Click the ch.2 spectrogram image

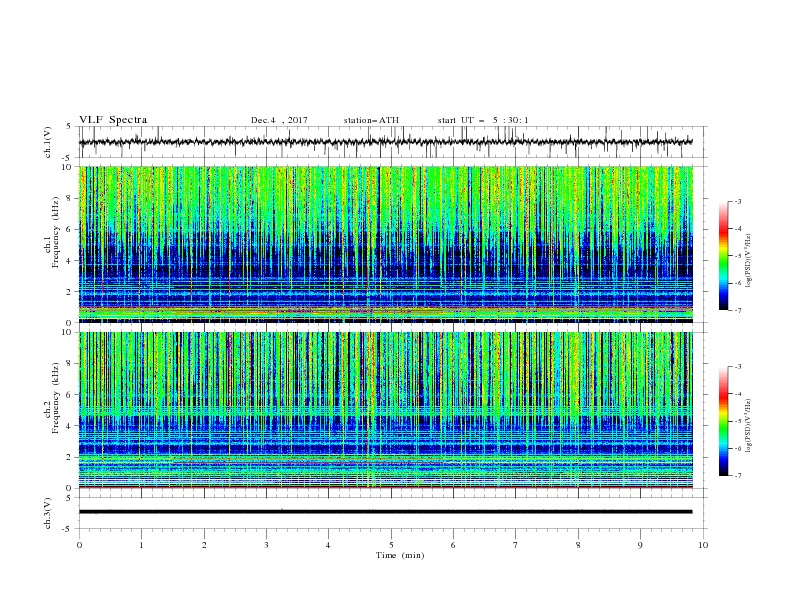tap(385, 410)
